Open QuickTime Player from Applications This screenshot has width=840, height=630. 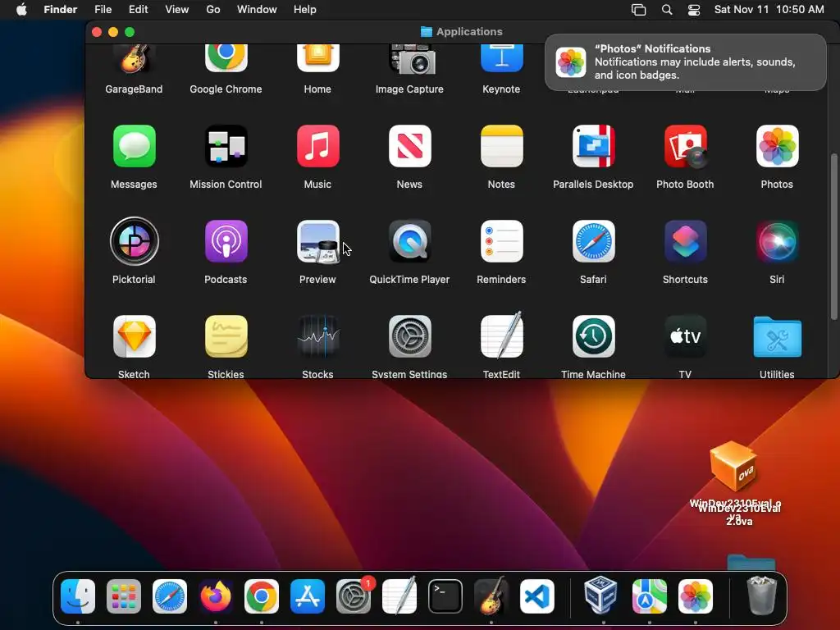[x=410, y=241]
